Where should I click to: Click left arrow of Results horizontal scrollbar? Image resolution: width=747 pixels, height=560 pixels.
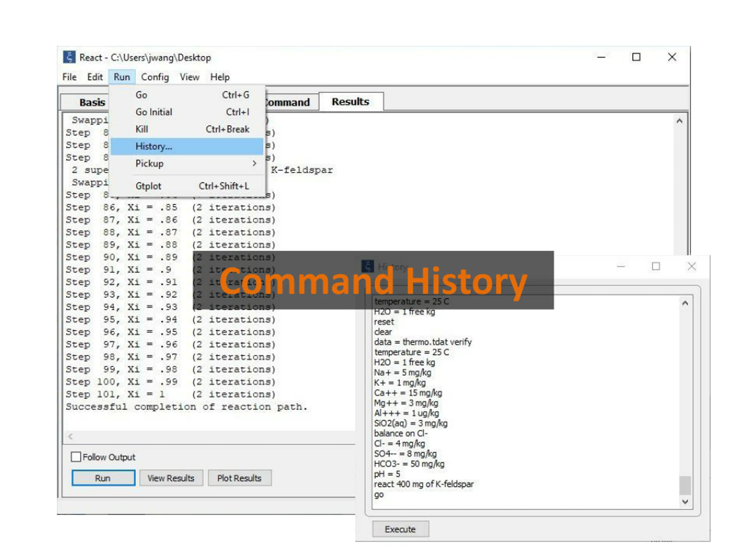tap(70, 436)
